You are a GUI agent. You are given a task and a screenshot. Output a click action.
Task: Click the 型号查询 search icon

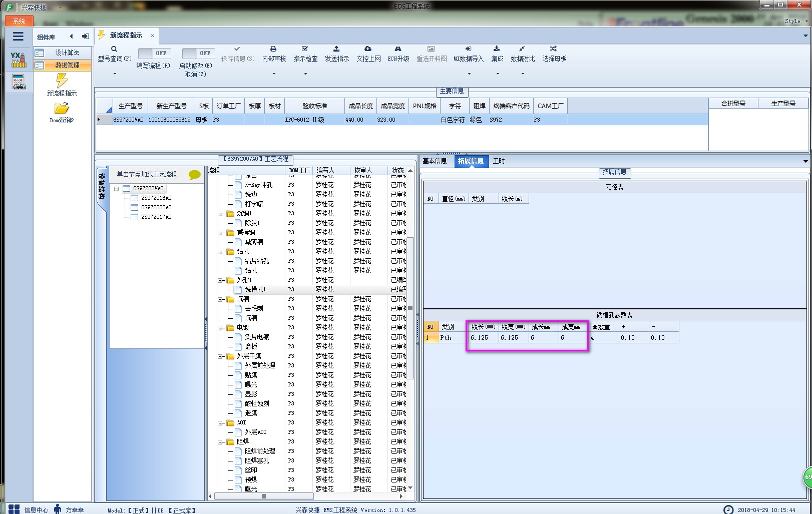coord(114,49)
